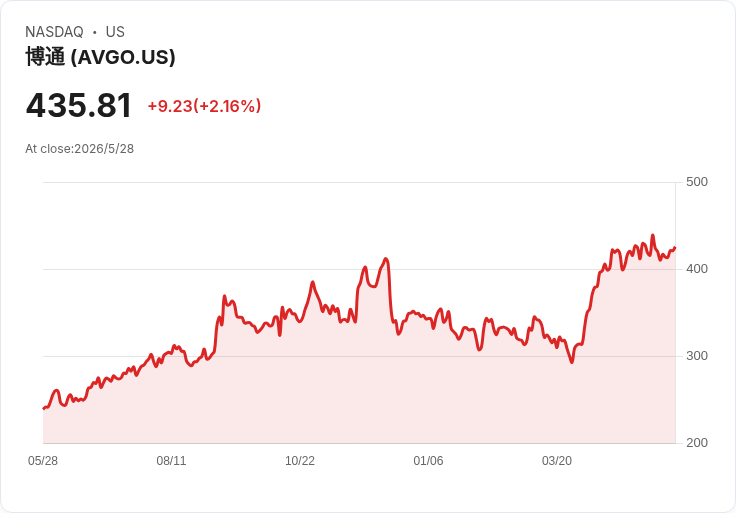Click the +9.23(+2.16%) price change
Screen dimensions: 736x513
click(x=204, y=106)
